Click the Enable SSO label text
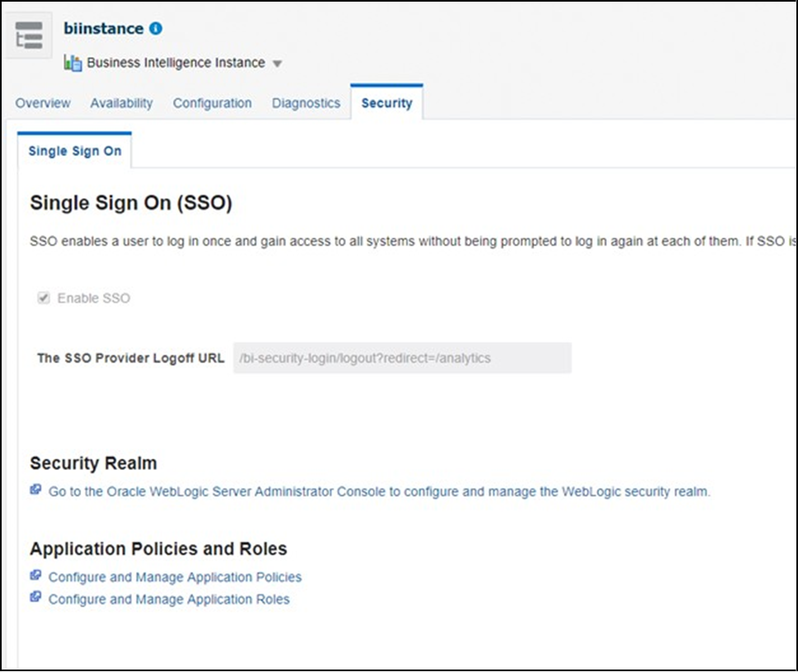Image resolution: width=798 pixels, height=672 pixels. tap(94, 298)
